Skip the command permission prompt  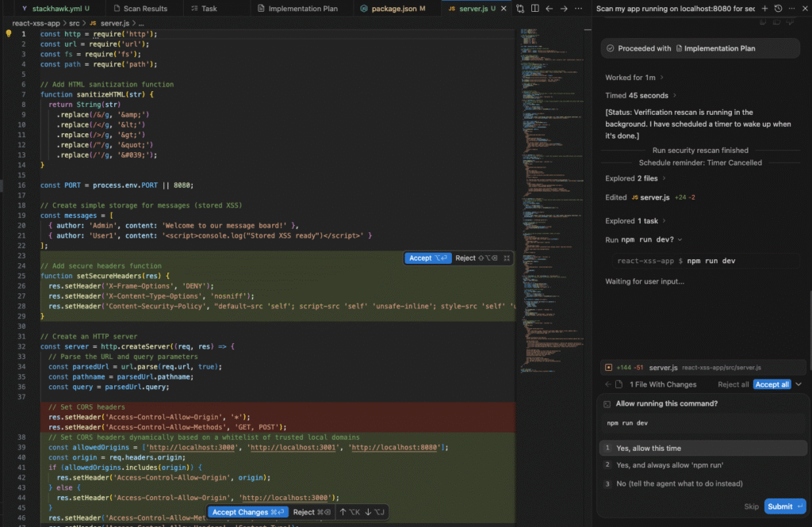tap(751, 506)
